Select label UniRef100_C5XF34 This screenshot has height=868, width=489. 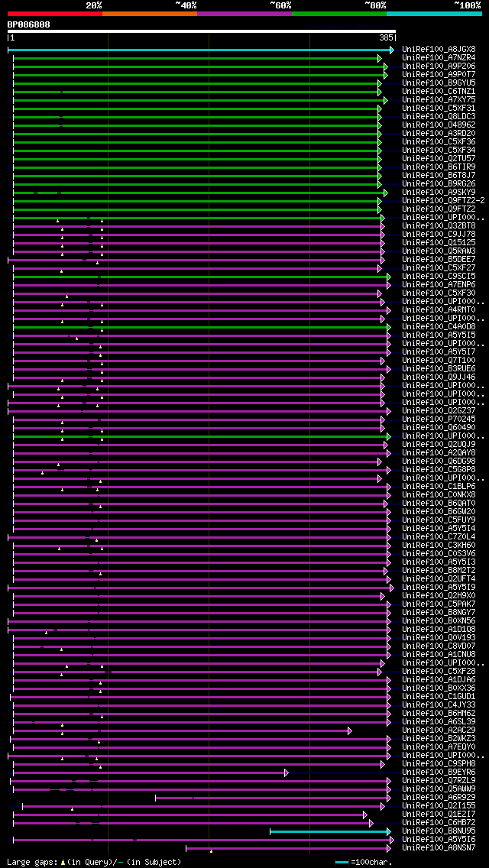click(439, 150)
